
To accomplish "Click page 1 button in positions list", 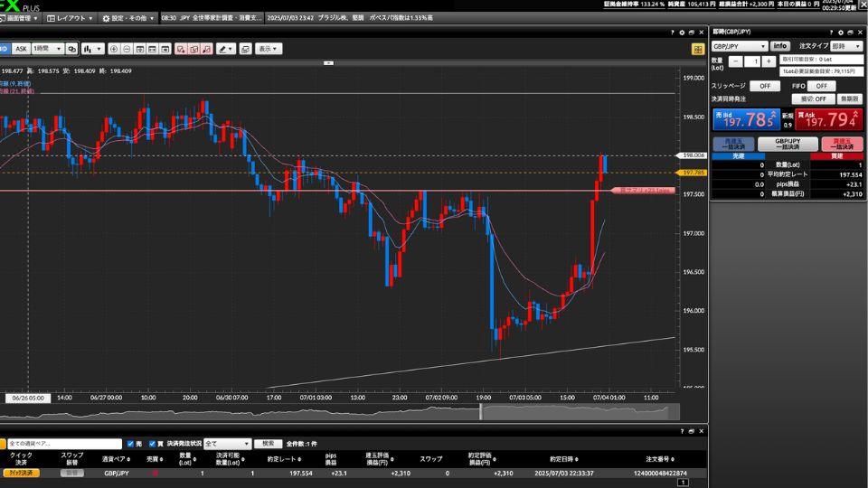I will click(683, 483).
